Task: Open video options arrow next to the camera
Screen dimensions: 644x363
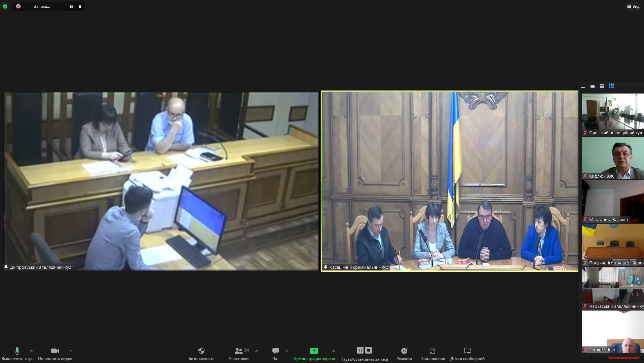Action: [71, 351]
